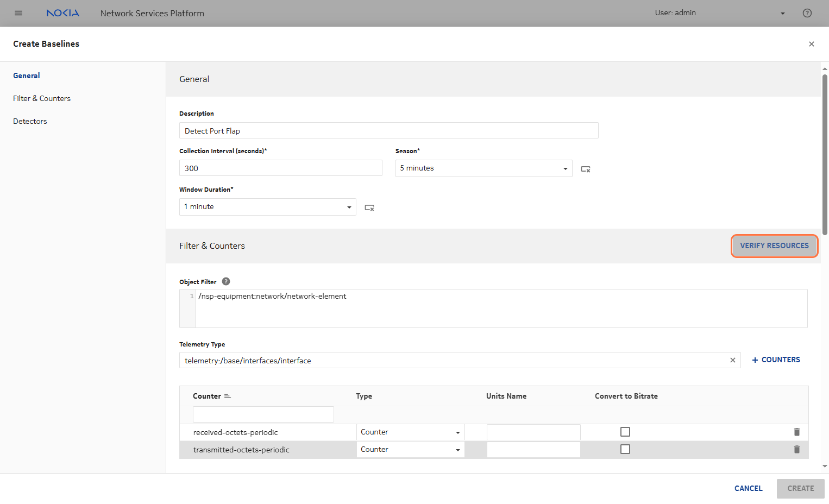This screenshot has height=504, width=829.
Task: Click the clear icon next to Season
Action: tap(585, 169)
